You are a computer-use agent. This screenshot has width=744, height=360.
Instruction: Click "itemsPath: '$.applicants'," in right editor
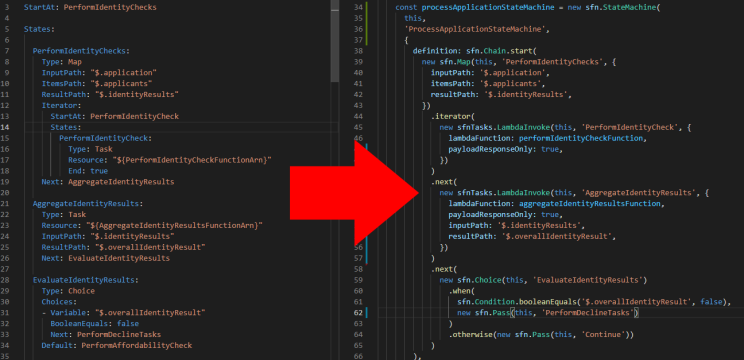488,84
